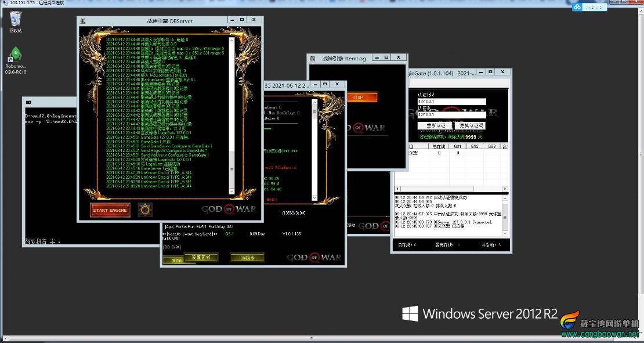The width and height of the screenshot is (644, 343).
Task: Click the blue cloud icon at top right
Action: click(577, 6)
